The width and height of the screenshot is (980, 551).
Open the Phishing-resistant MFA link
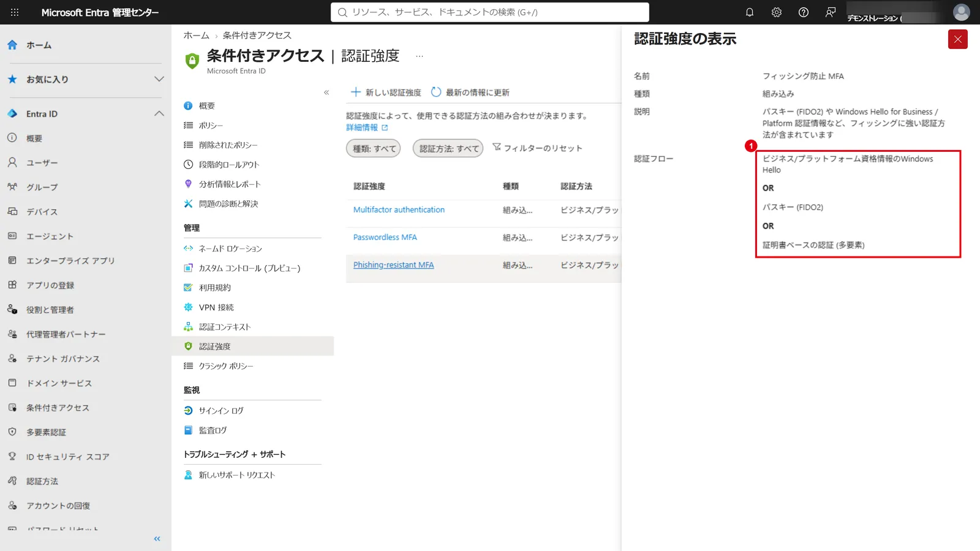pyautogui.click(x=393, y=265)
